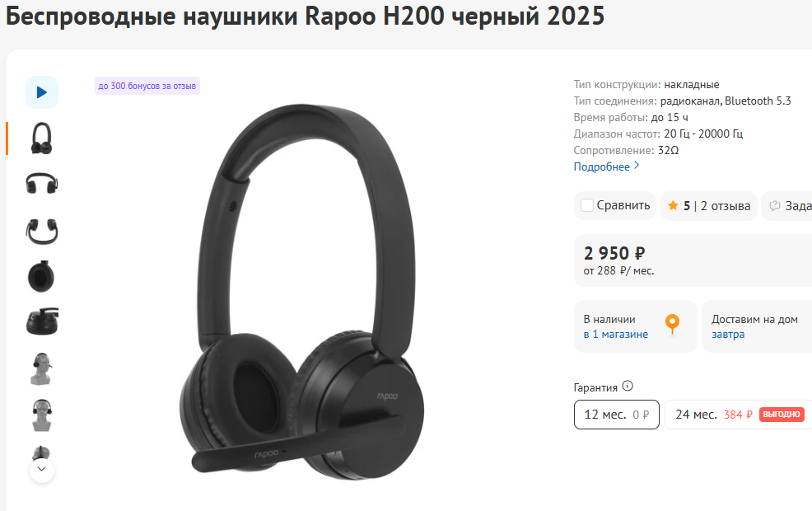Open the warranty info circle icon

pyautogui.click(x=628, y=386)
